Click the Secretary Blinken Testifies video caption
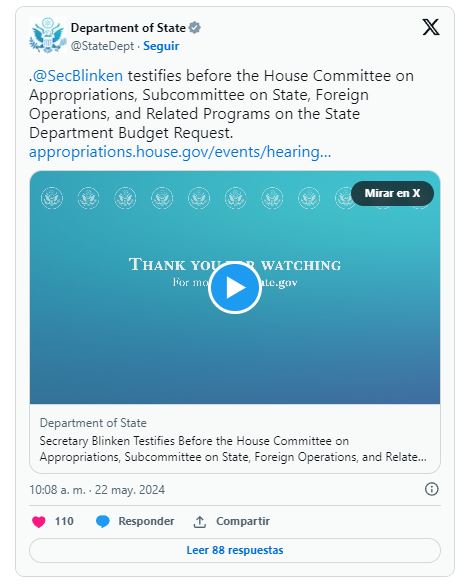Viewport: 465px width, 587px height. point(233,449)
